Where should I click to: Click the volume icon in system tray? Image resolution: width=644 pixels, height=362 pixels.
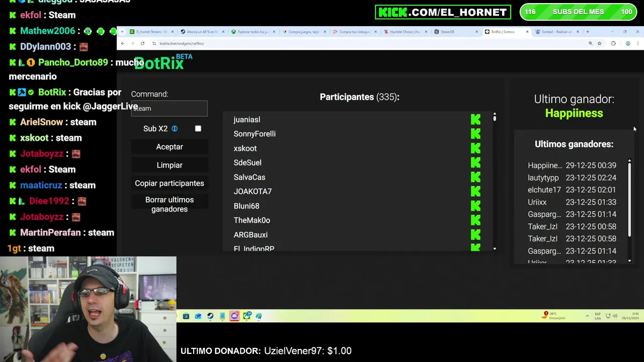(616, 316)
